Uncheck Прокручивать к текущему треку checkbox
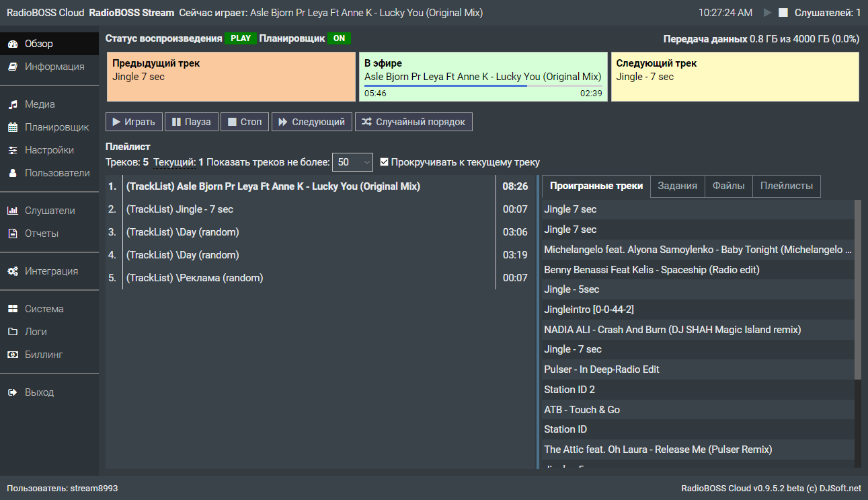The height and width of the screenshot is (500, 868). point(385,162)
